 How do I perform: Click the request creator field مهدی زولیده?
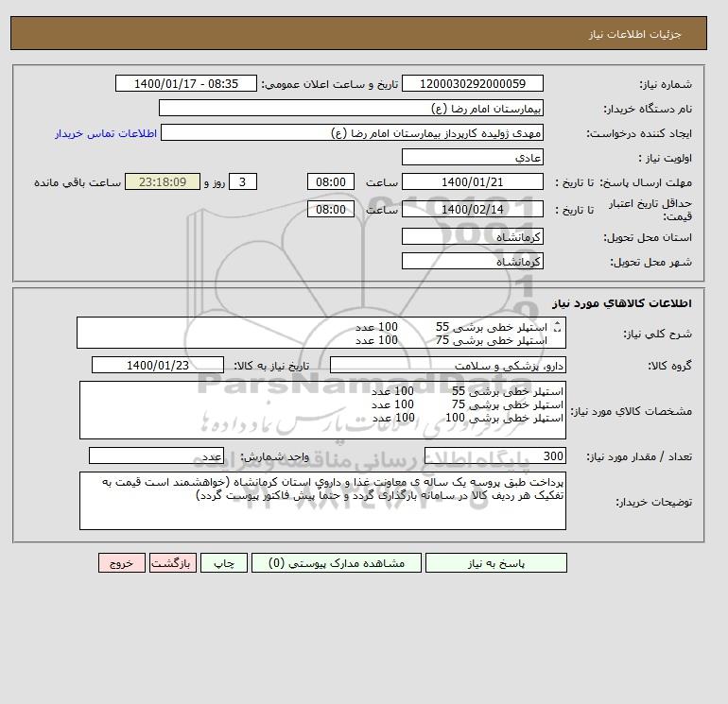click(x=352, y=132)
